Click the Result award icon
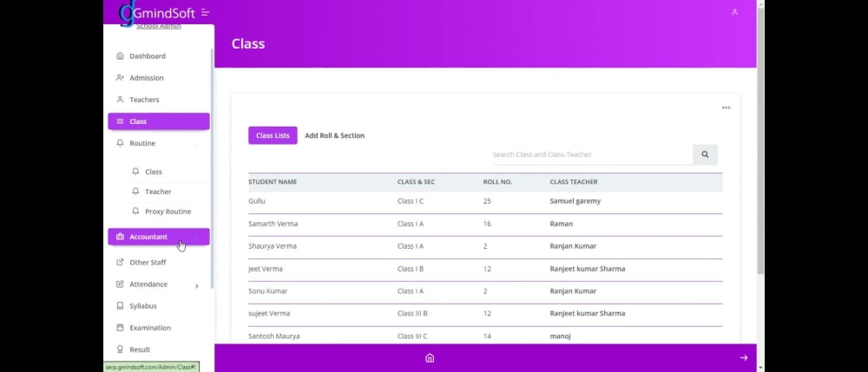The height and width of the screenshot is (372, 868). [x=120, y=349]
